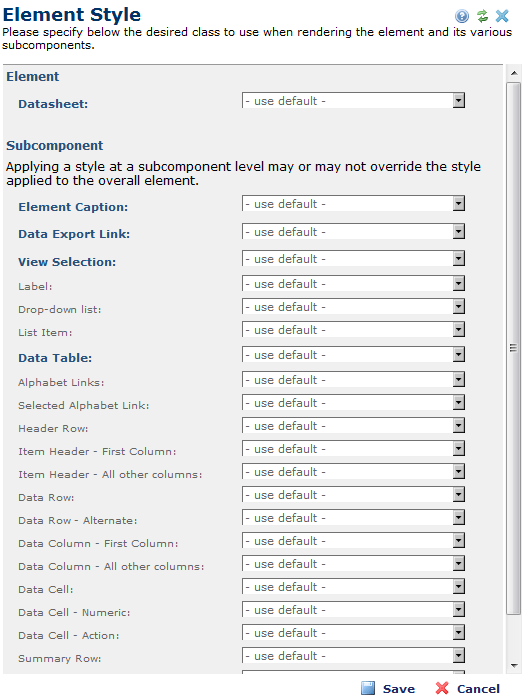Open the Summary Row style dropdown

(x=354, y=655)
